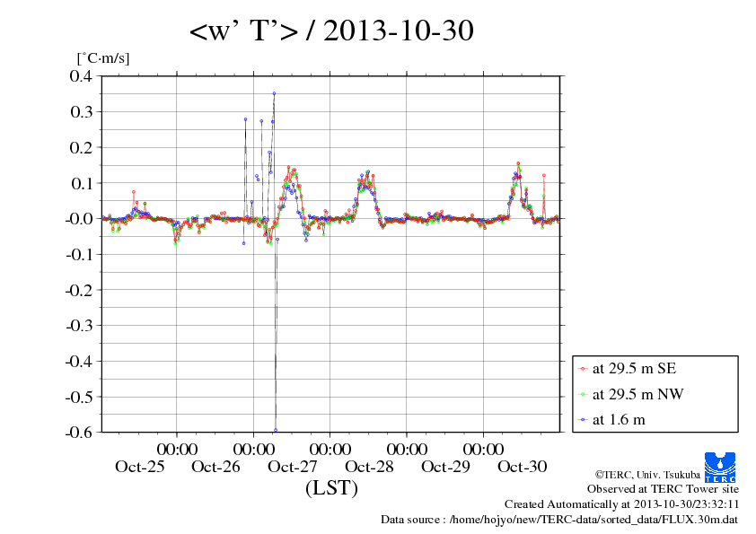
Task: Click the 'Data source' file path line
Action: pos(559,520)
